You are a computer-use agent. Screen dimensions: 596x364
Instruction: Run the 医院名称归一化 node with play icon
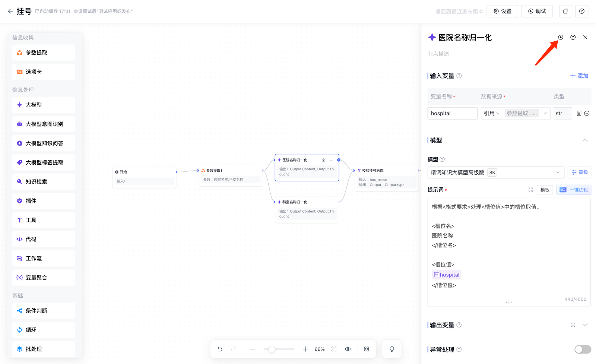(x=561, y=37)
